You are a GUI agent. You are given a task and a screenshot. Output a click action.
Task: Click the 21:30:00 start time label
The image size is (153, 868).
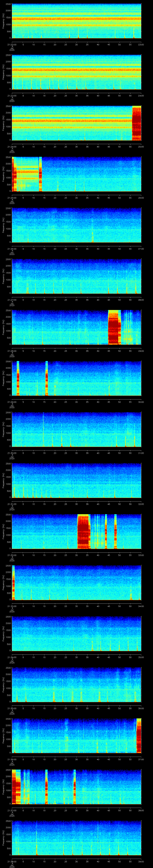[12, 453]
